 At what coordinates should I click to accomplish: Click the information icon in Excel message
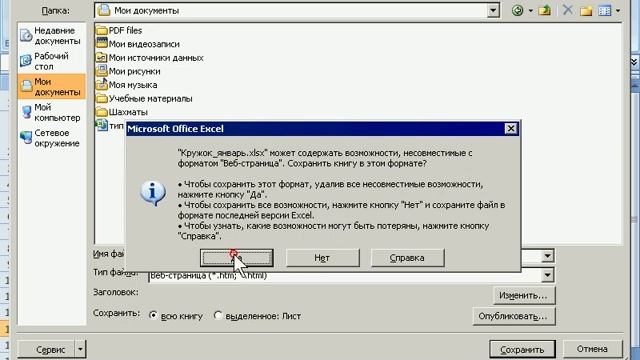click(x=153, y=193)
